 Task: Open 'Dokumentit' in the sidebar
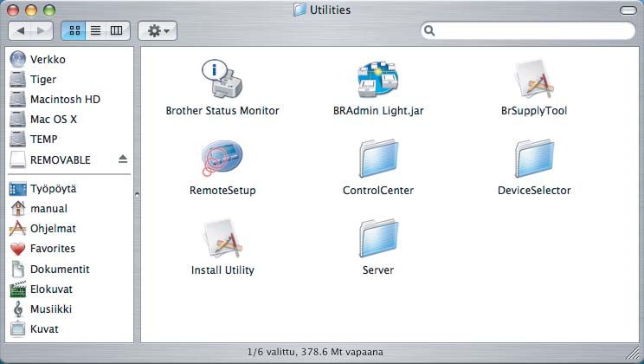tap(60, 269)
